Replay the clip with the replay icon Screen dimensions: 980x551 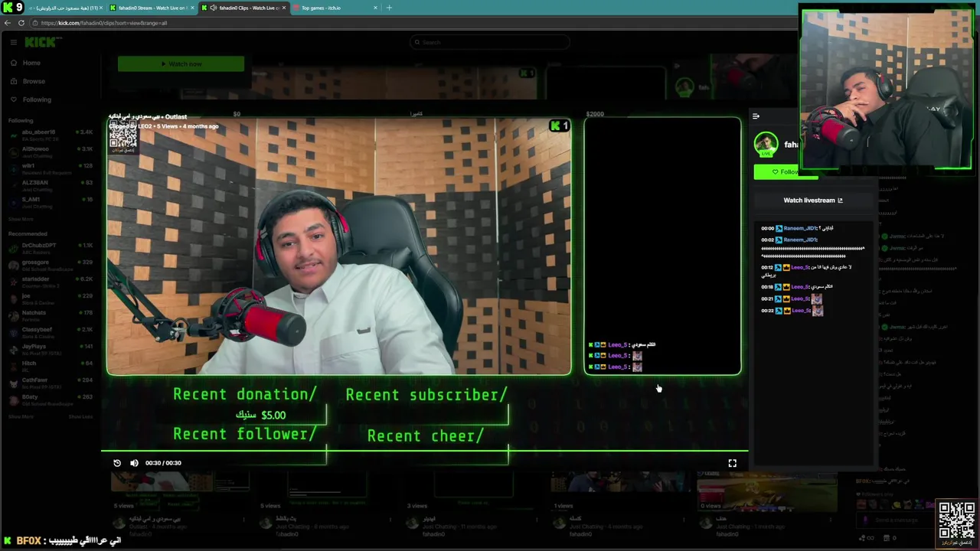pos(117,463)
